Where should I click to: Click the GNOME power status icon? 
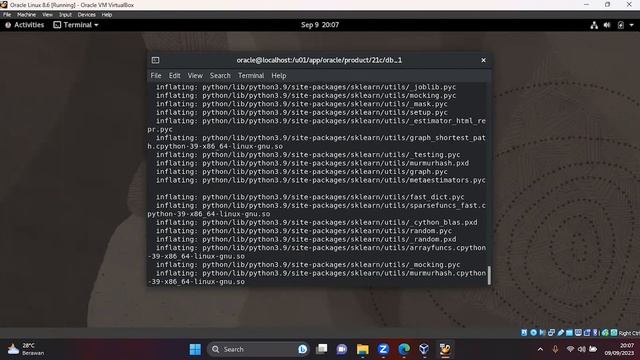click(x=620, y=25)
